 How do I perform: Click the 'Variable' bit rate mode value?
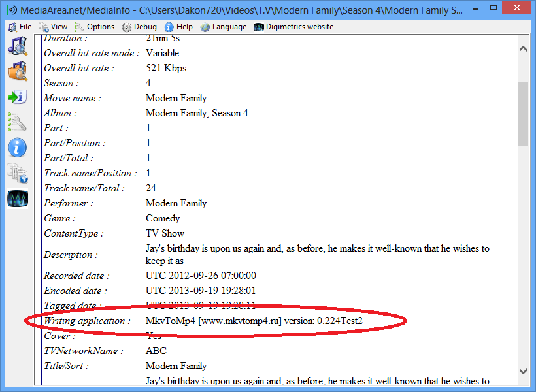click(162, 53)
